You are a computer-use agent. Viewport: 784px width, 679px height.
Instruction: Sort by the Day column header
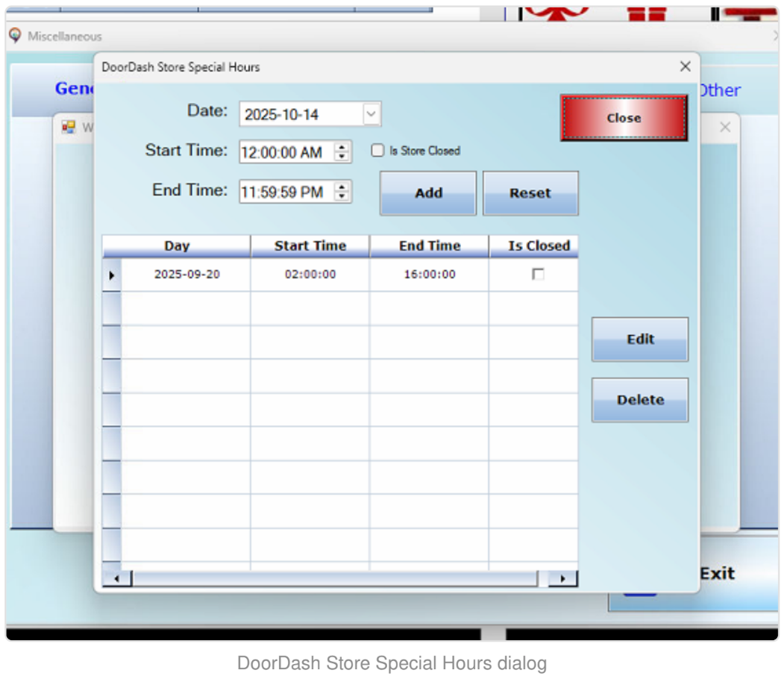[x=177, y=246]
